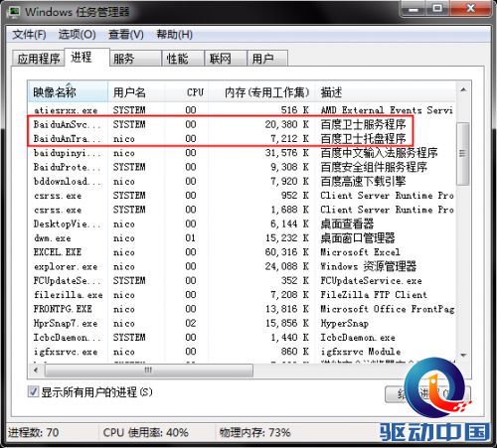Switch to the 联网 tab
The height and width of the screenshot is (448, 497).
(226, 59)
